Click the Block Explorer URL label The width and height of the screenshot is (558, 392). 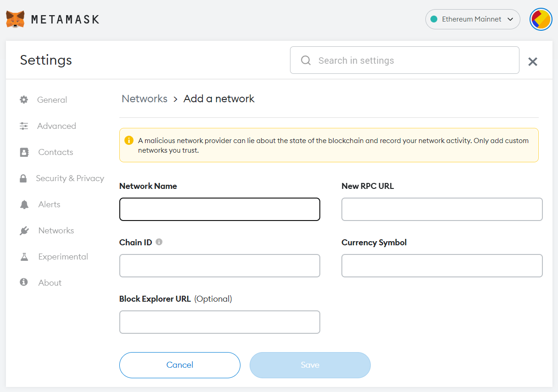[x=155, y=299]
